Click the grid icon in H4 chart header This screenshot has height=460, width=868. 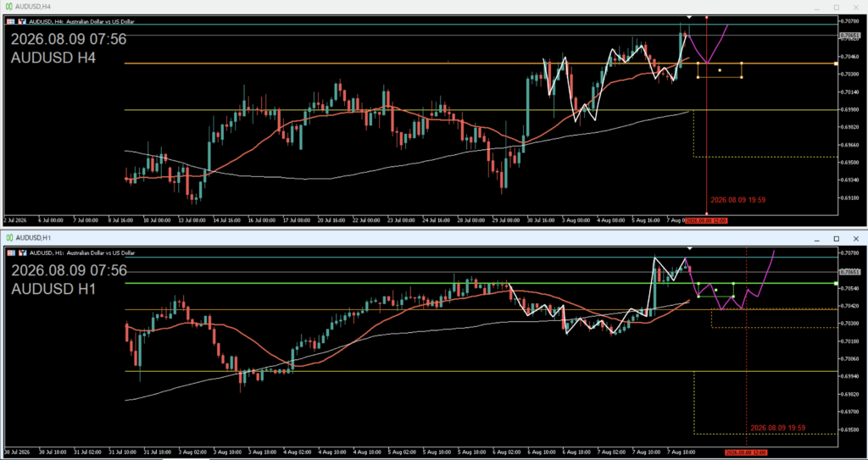[x=10, y=21]
